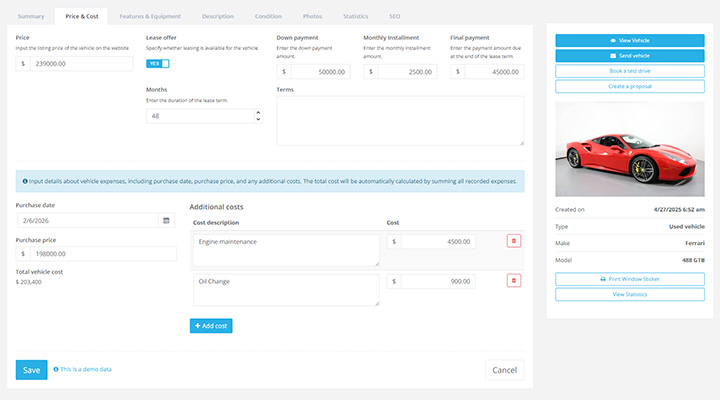
Task: Toggle the Lease offer YES switch
Action: 158,63
